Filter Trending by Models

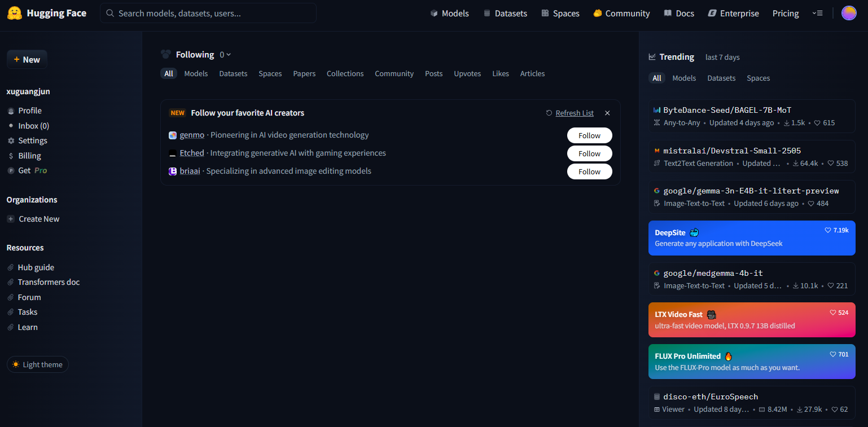pos(684,78)
